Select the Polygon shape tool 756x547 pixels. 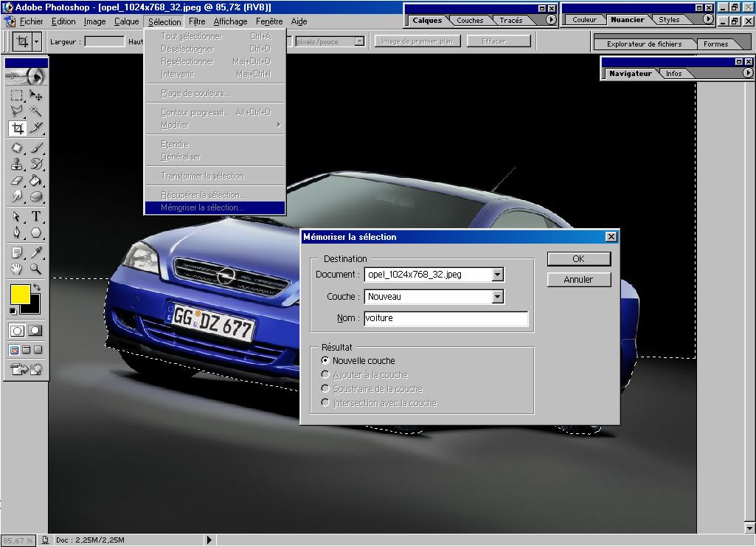(x=35, y=233)
